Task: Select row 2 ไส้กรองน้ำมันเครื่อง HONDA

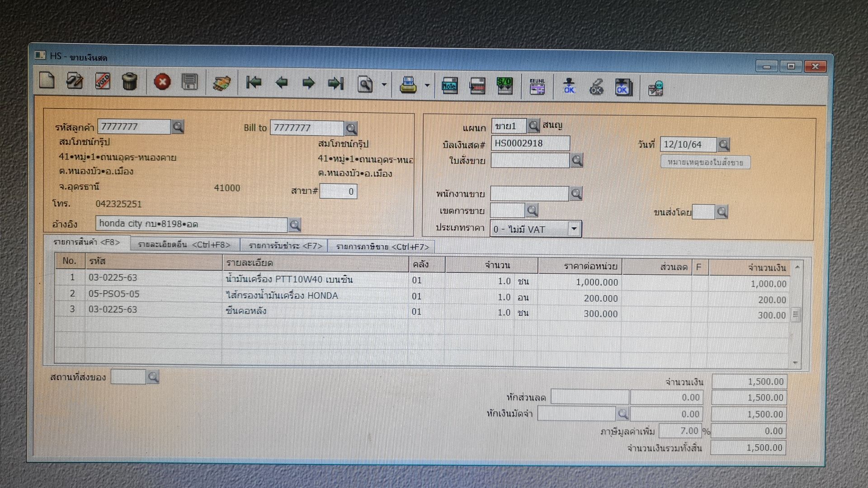Action: coord(423,296)
